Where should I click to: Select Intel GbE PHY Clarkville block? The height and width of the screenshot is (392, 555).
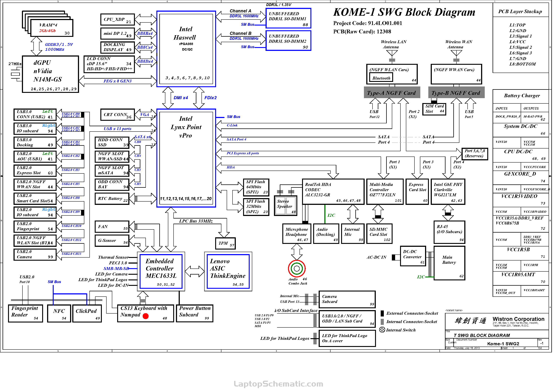click(448, 192)
